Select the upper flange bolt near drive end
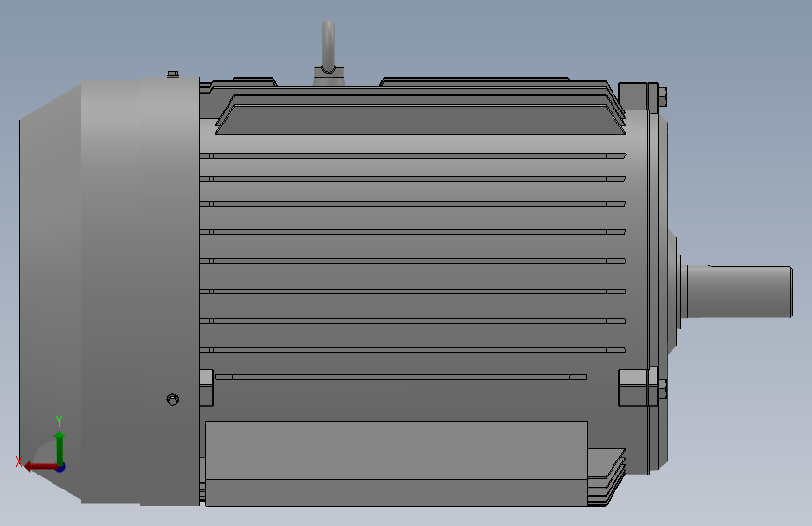 [x=662, y=96]
